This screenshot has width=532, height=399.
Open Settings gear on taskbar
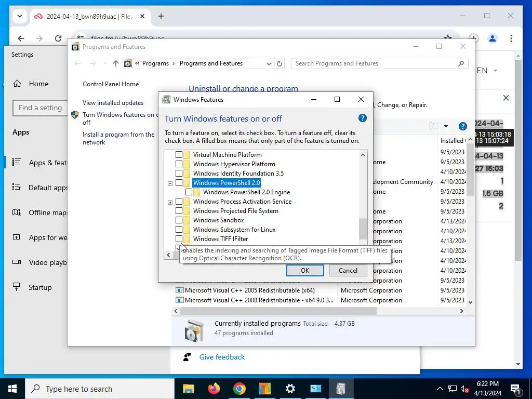[x=290, y=389]
